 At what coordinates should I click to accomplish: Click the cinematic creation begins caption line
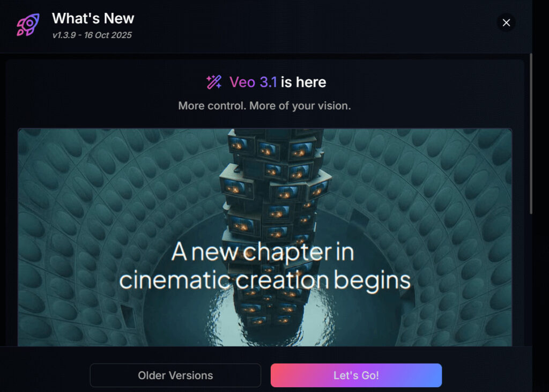[265, 280]
